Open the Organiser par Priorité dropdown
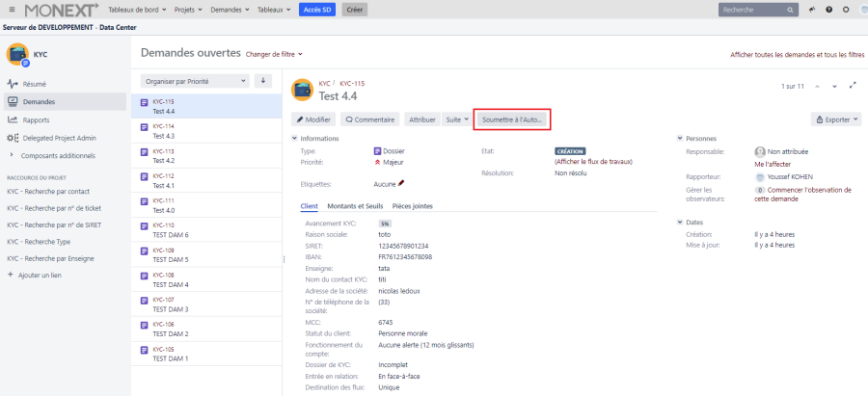This screenshot has width=868, height=396. click(195, 81)
